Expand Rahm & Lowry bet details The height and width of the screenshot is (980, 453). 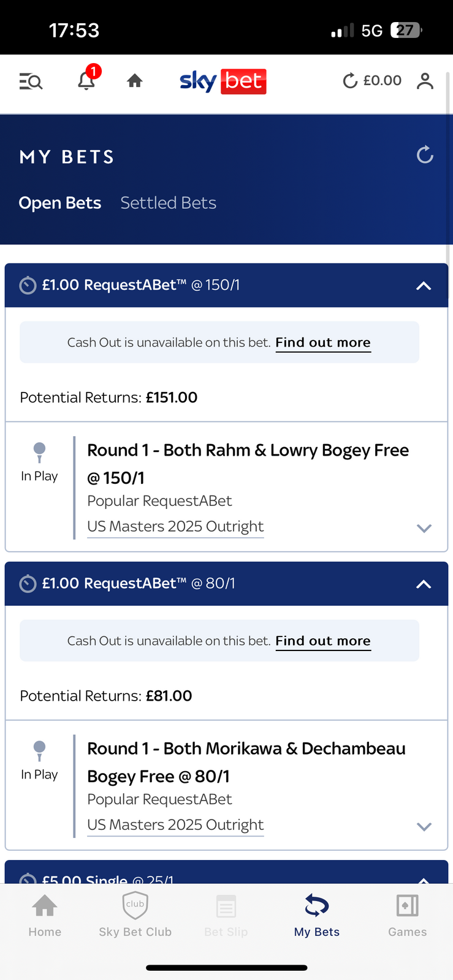click(424, 528)
